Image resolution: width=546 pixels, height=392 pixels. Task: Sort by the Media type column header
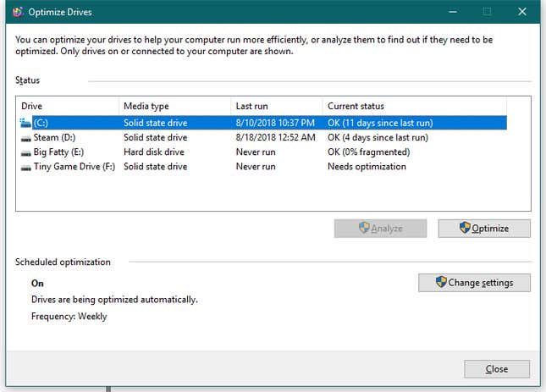(x=174, y=106)
